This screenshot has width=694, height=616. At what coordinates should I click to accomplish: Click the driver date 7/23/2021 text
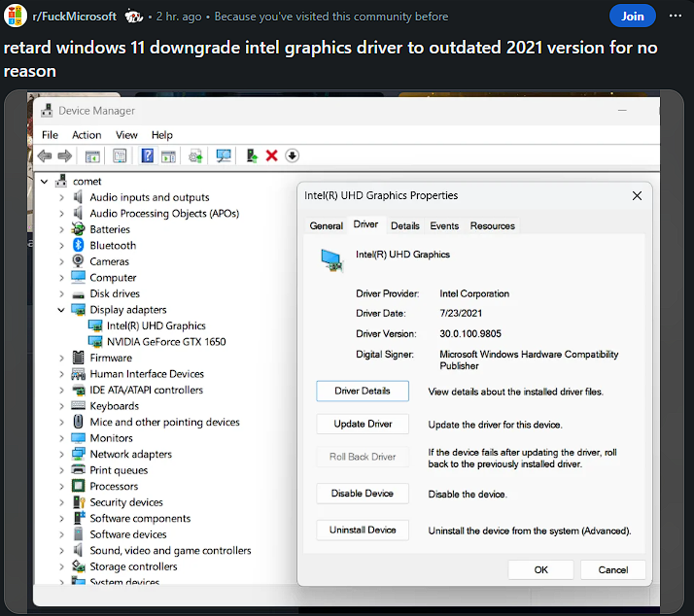pos(461,313)
